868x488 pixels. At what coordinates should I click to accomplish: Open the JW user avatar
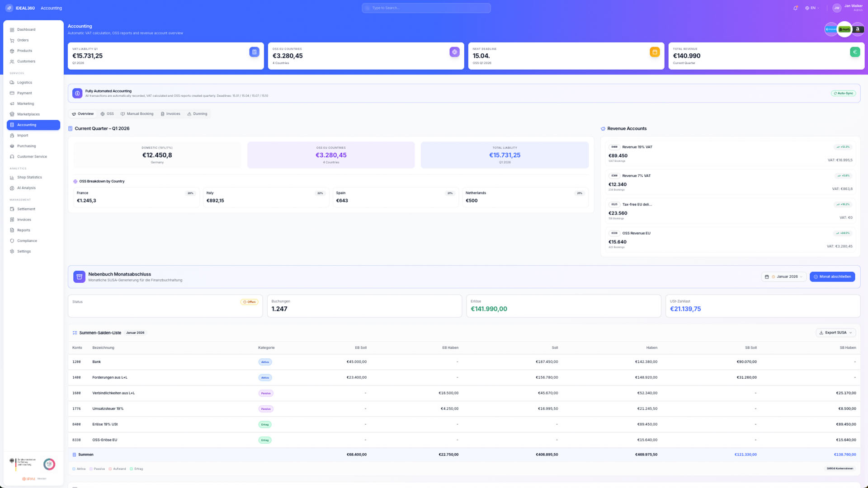837,8
